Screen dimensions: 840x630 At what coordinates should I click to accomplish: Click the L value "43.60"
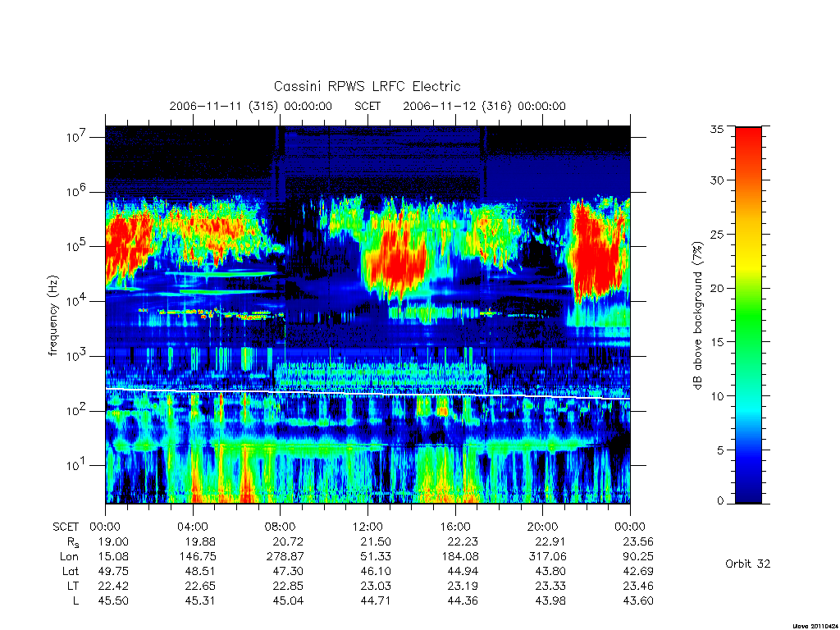[638, 601]
